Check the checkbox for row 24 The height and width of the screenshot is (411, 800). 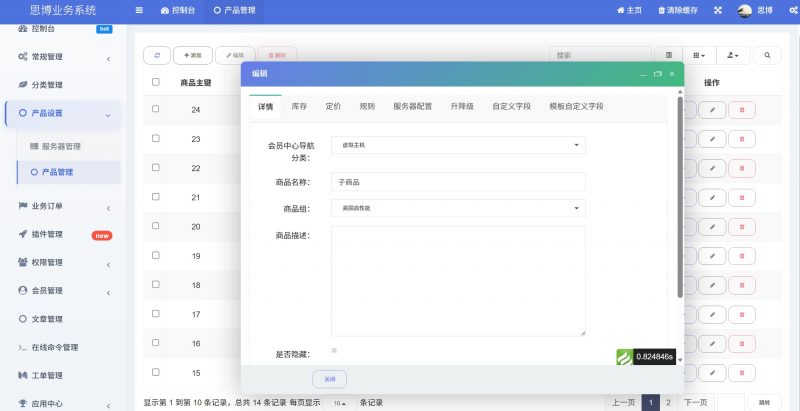155,108
